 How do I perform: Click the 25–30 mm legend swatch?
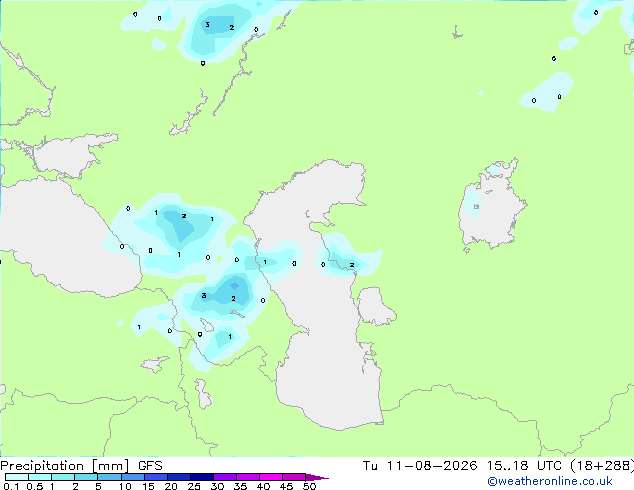202,477
